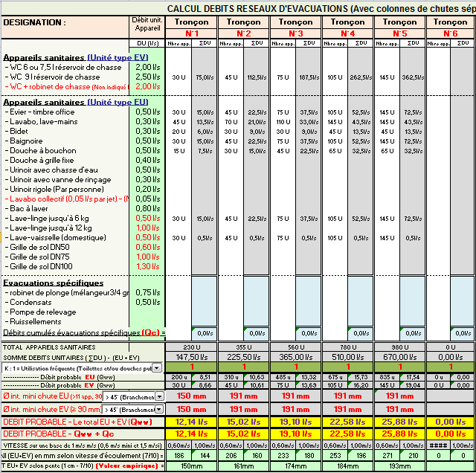Open the "K : 1 = Utilisation fréquente" dropdown
Image resolution: width=476 pixels, height=473 pixels.
point(158,367)
